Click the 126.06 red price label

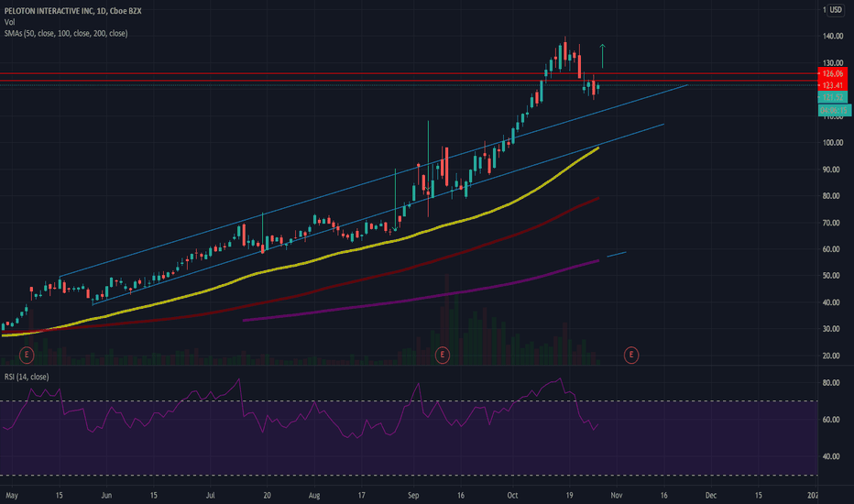click(833, 73)
